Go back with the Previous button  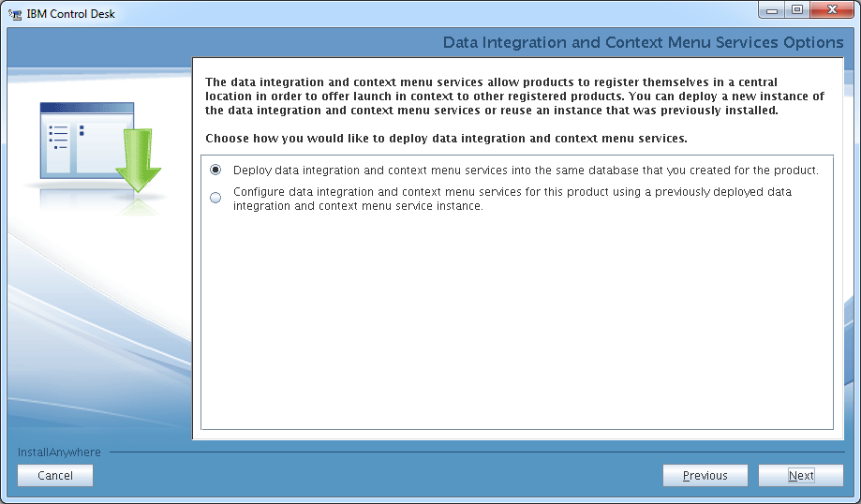point(705,476)
